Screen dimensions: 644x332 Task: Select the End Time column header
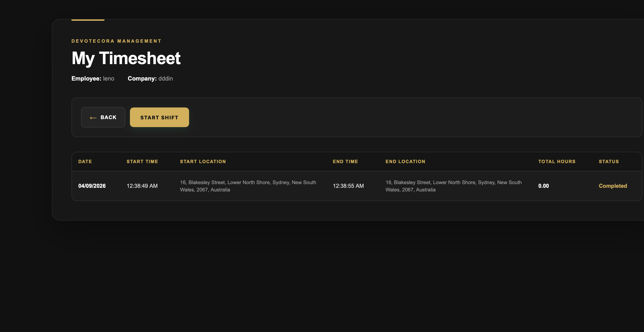[x=345, y=162]
